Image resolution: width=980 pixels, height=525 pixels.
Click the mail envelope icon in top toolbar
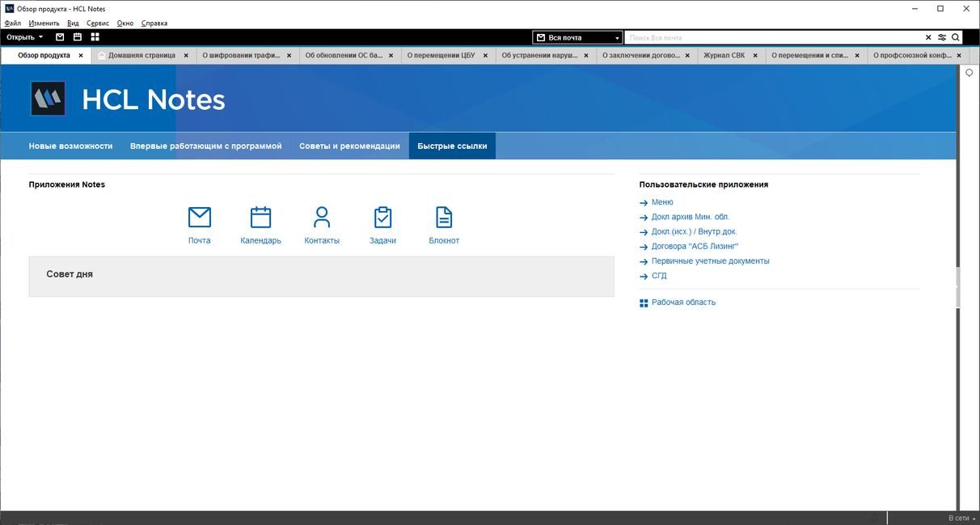point(60,37)
